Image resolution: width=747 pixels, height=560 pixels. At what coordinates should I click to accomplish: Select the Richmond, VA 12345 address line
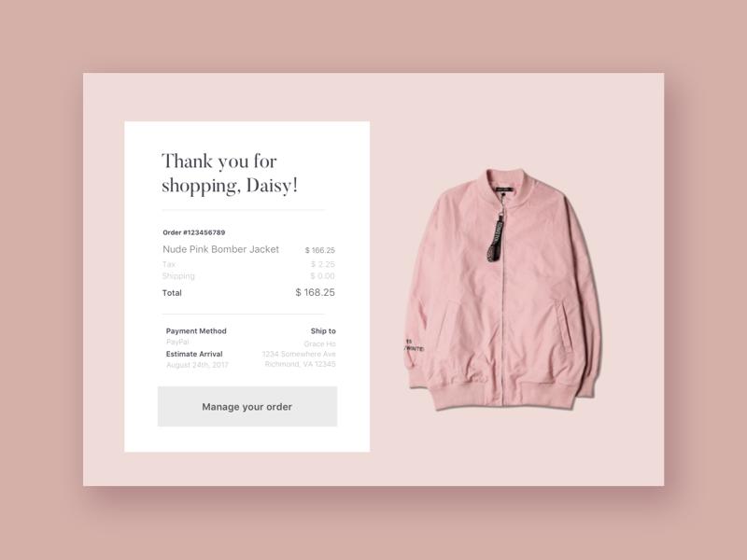coord(300,364)
